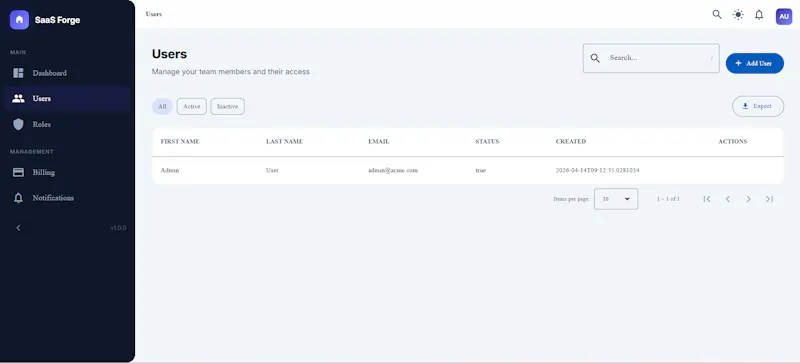Click the magnifier icon inside search box
The width and height of the screenshot is (800, 363).
coord(595,58)
